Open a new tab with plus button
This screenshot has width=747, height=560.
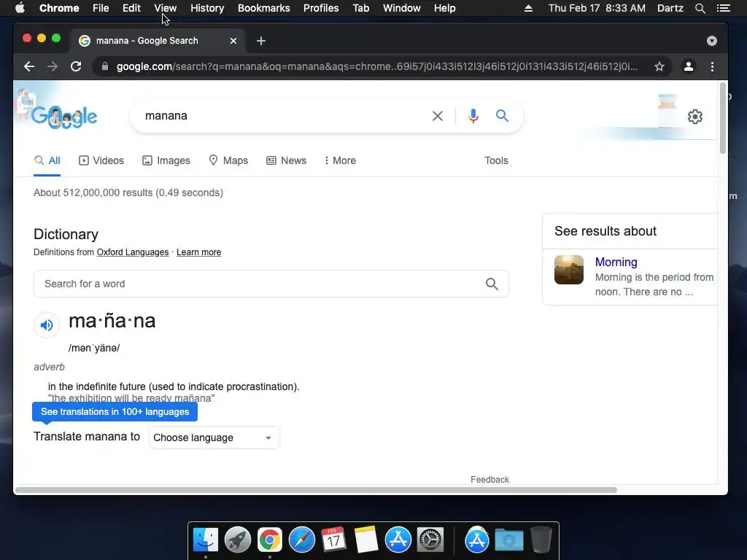click(x=260, y=41)
